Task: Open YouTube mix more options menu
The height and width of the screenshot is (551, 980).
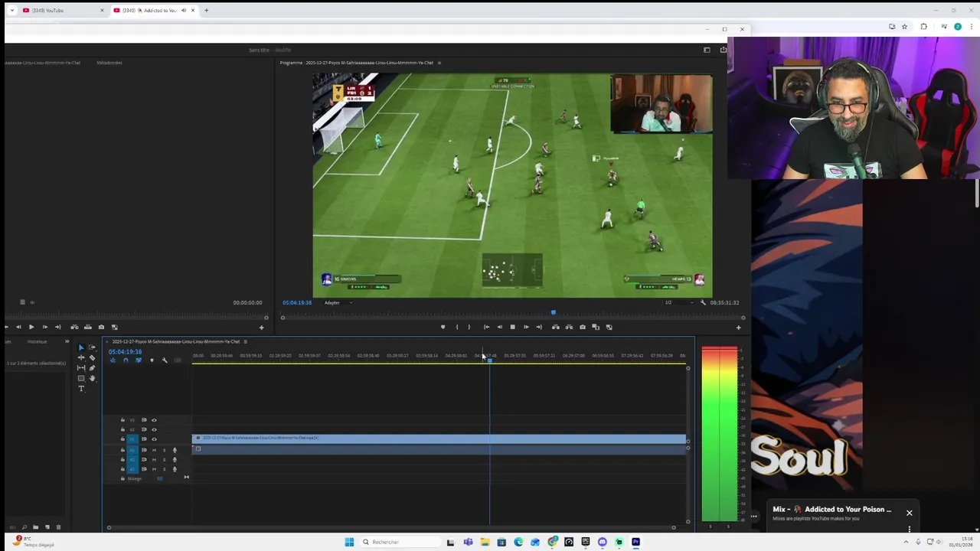Action: pyautogui.click(x=910, y=529)
